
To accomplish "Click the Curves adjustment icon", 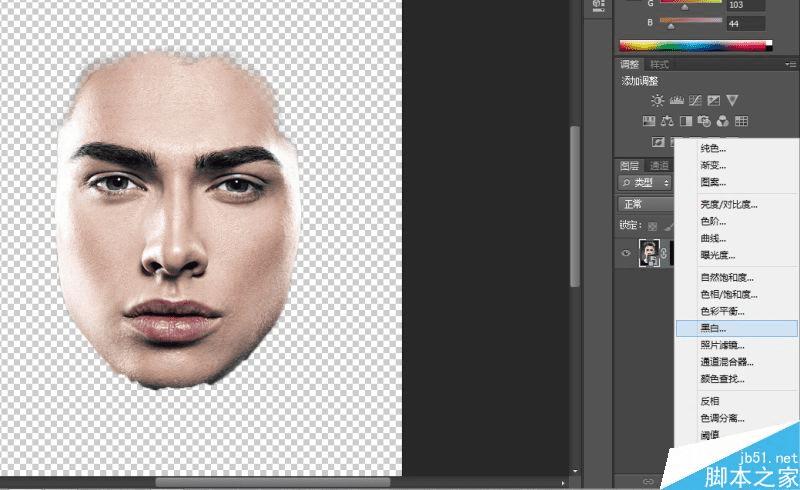I will (x=695, y=100).
